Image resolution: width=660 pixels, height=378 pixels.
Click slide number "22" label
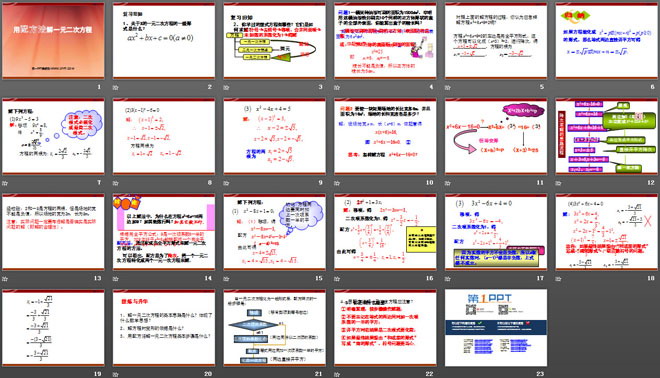429,374
